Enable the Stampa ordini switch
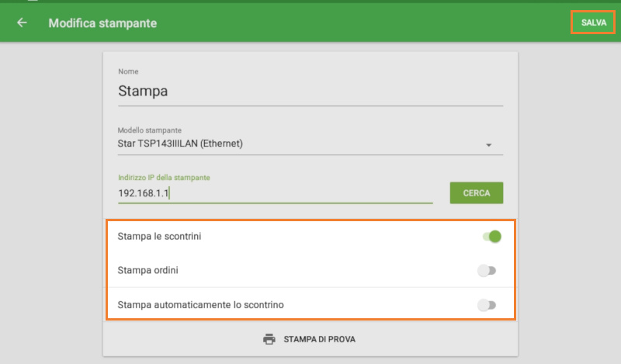 (487, 270)
